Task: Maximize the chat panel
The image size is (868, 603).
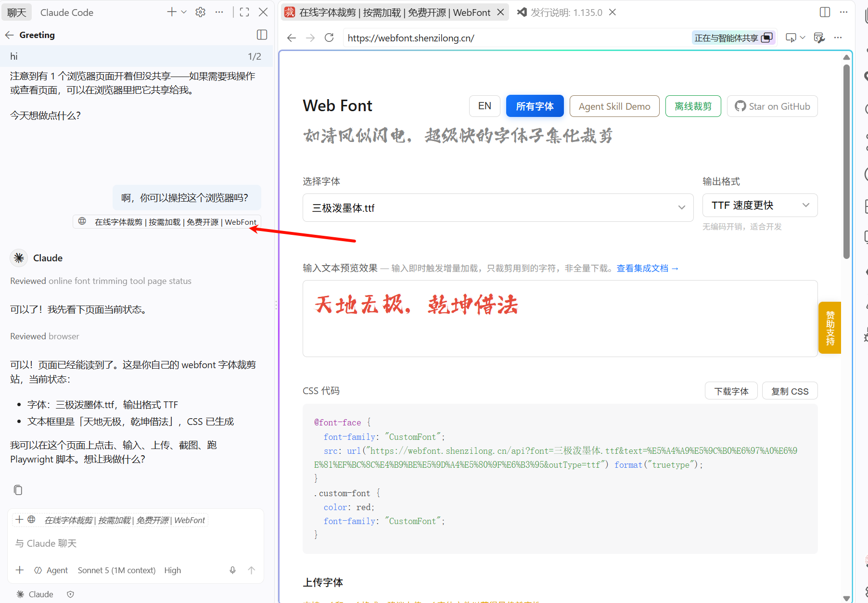Action: pos(244,12)
